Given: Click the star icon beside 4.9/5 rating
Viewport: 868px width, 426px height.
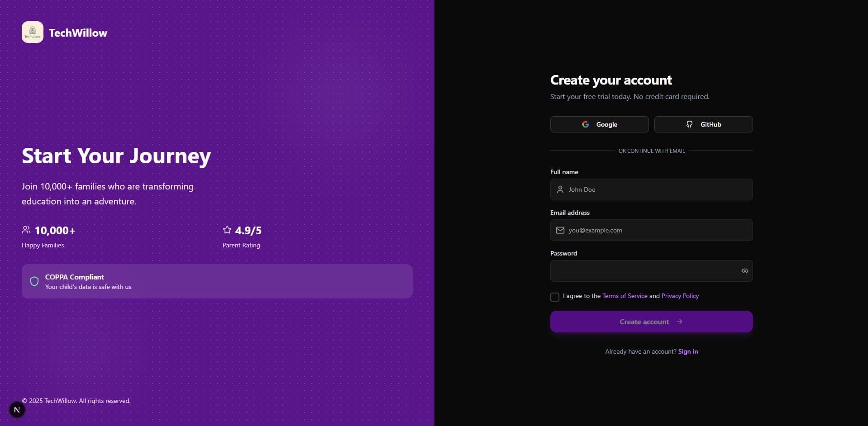Looking at the screenshot, I should [x=227, y=230].
